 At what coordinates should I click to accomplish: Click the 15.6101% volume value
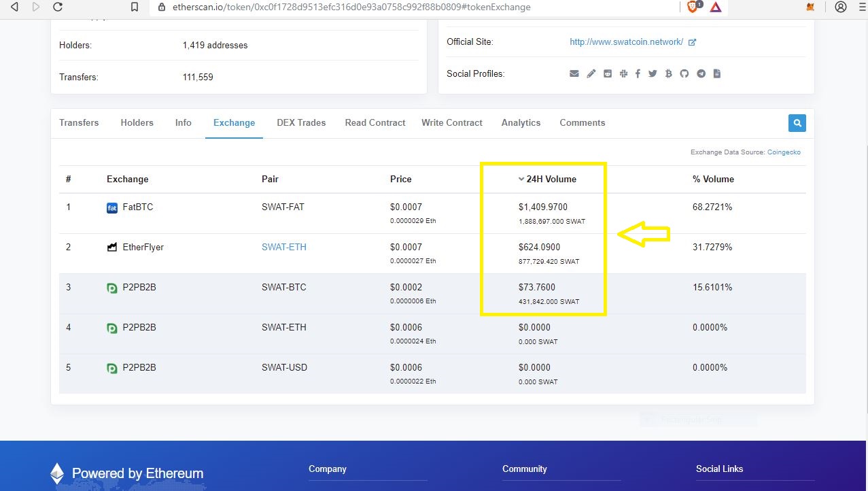712,287
